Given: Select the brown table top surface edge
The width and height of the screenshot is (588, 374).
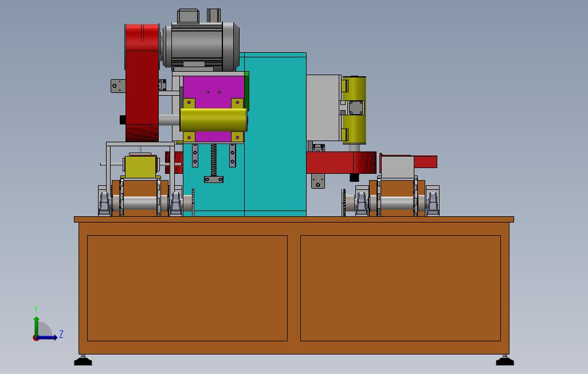Looking at the screenshot, I should 294,219.
